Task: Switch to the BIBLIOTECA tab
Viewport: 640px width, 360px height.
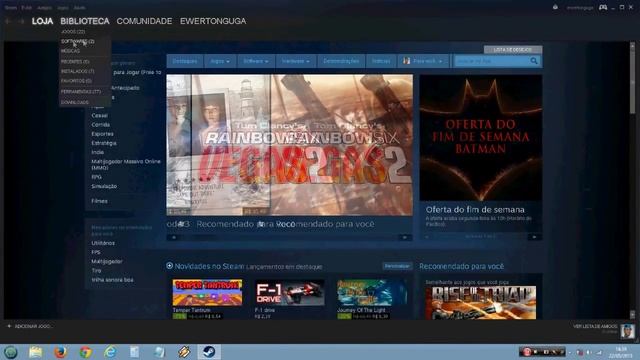Action: pyautogui.click(x=85, y=21)
